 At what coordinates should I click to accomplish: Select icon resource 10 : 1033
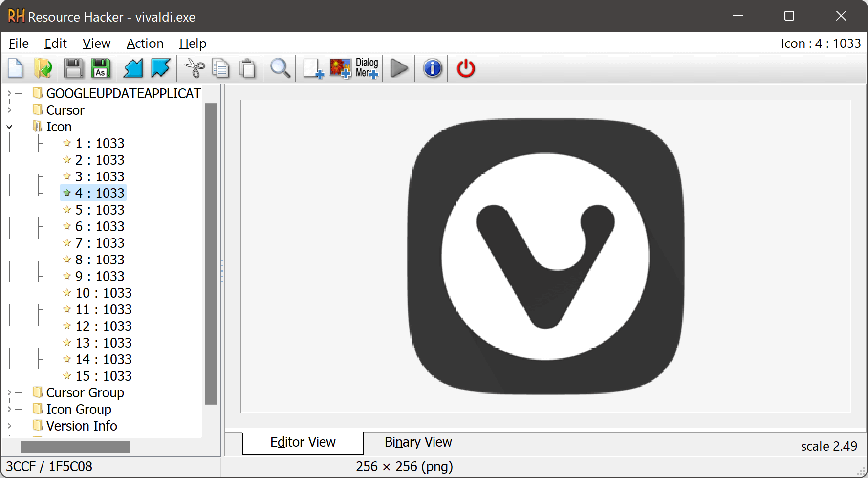pos(103,293)
